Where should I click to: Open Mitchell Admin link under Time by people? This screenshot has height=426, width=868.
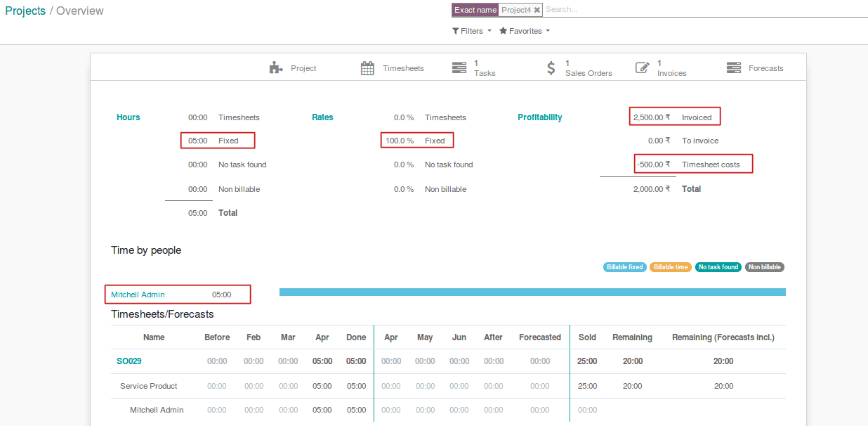coord(138,295)
